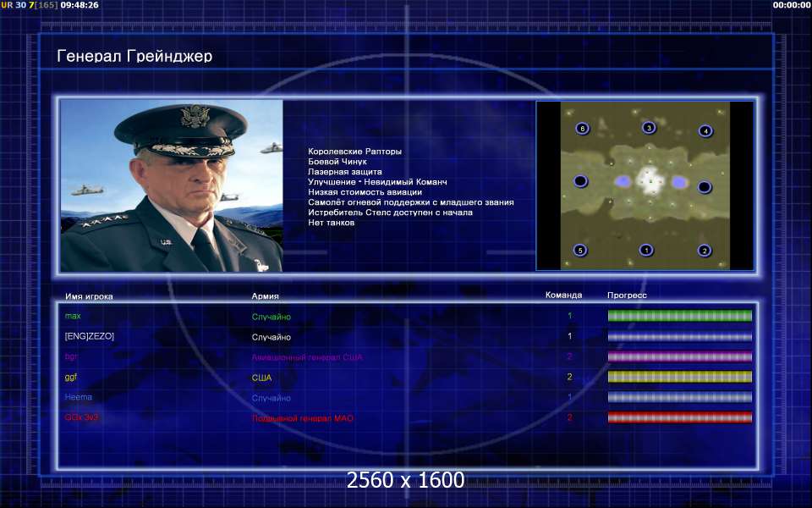Screen dimensions: 812x508
Task: Click 'Самолёт огневой поддержки с младшего звания'
Action: pyautogui.click(x=411, y=202)
